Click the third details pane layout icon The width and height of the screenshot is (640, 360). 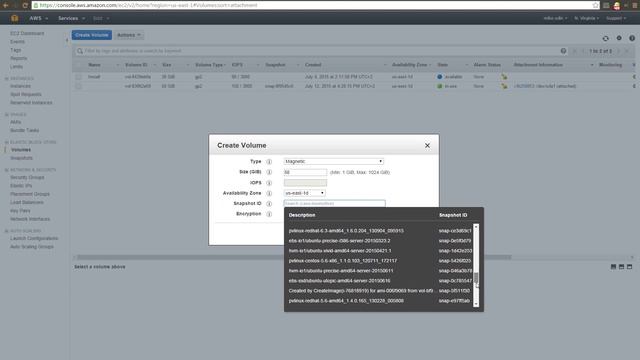point(629,267)
